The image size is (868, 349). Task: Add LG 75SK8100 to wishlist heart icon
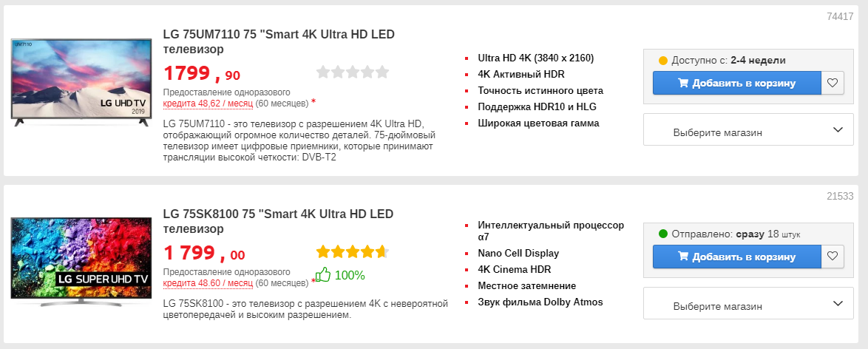(x=833, y=257)
